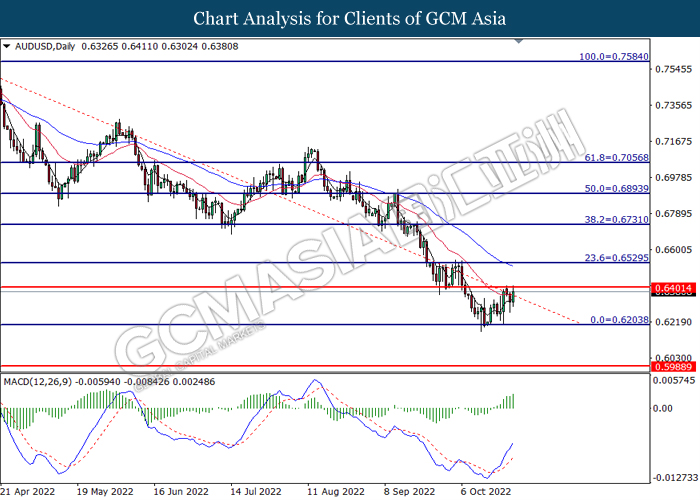Click the 19 May 2022 date label
This screenshot has height=500, width=700.
[x=105, y=492]
